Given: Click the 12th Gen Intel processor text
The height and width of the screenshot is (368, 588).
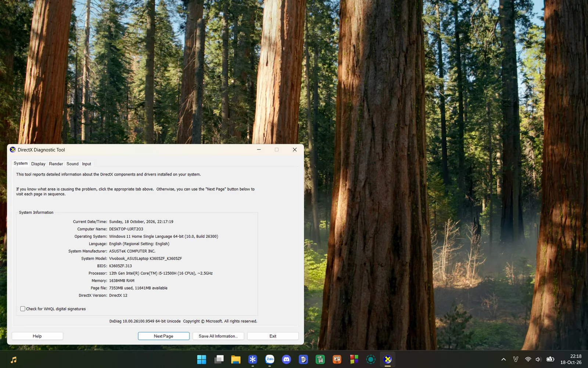Looking at the screenshot, I should click(x=161, y=273).
